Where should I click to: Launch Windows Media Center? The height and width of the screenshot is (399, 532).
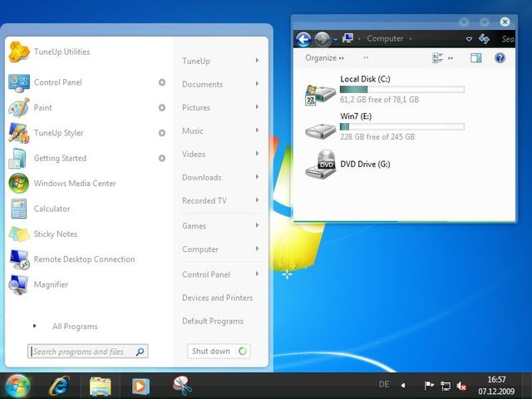(62, 184)
